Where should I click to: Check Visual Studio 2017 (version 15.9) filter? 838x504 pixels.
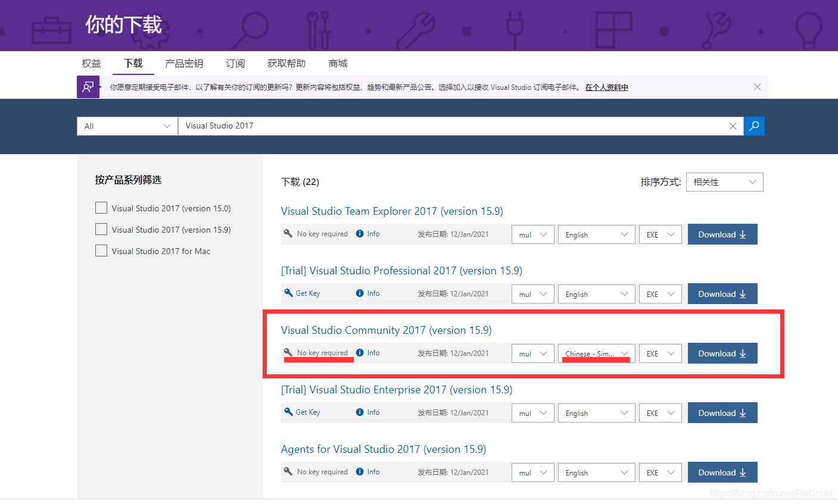coord(101,229)
